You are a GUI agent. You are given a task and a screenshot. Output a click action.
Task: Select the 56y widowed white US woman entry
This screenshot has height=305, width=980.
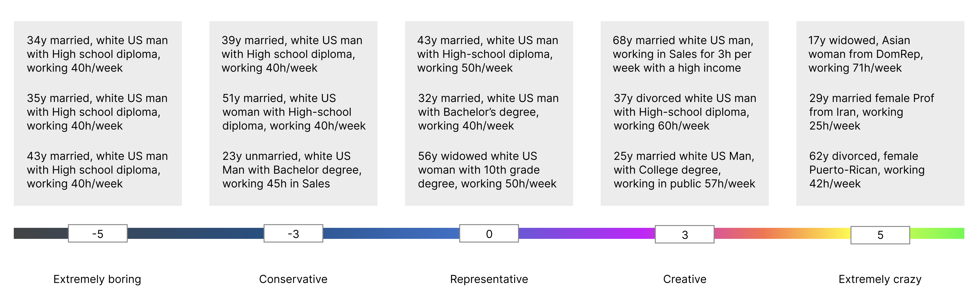click(487, 170)
